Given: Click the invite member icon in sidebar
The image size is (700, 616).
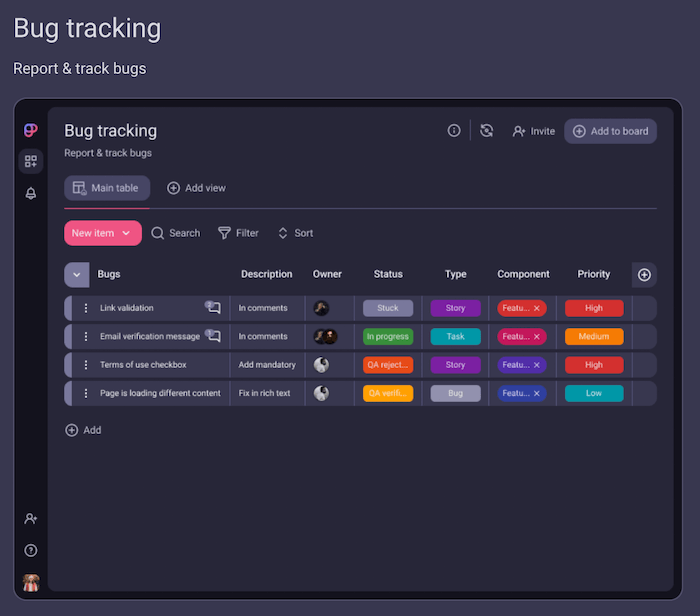Looking at the screenshot, I should point(31,518).
